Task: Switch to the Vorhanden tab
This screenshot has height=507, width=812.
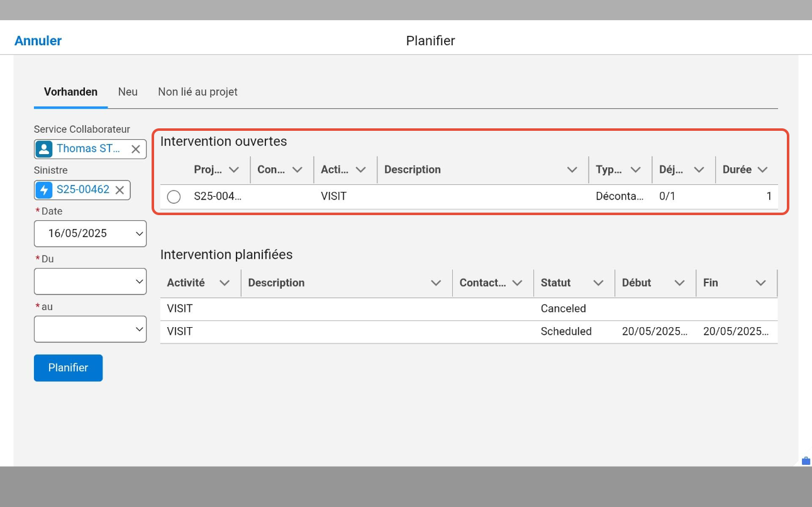Action: pyautogui.click(x=70, y=92)
